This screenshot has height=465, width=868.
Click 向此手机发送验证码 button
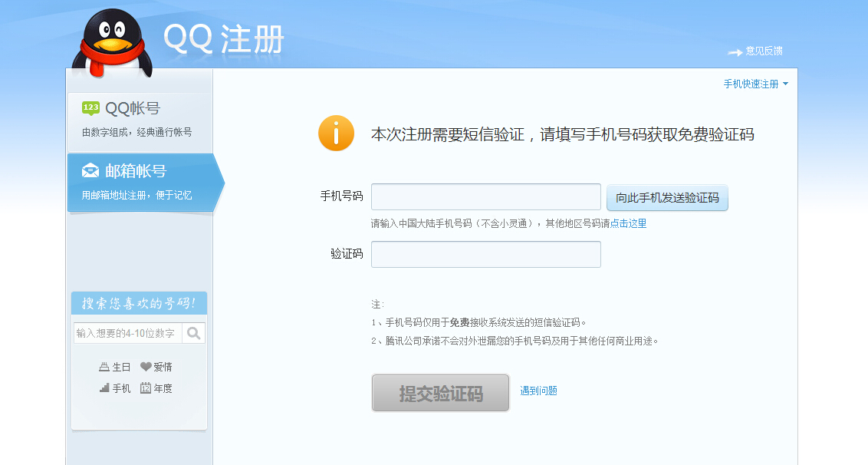667,198
